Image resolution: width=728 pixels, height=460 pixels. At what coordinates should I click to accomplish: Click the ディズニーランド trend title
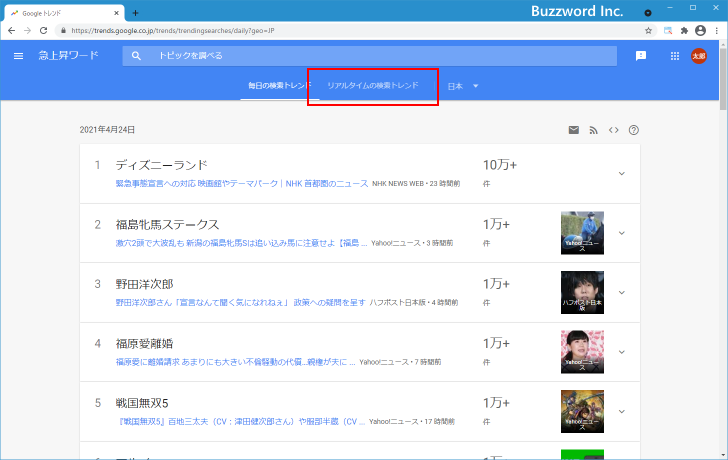[x=162, y=165]
